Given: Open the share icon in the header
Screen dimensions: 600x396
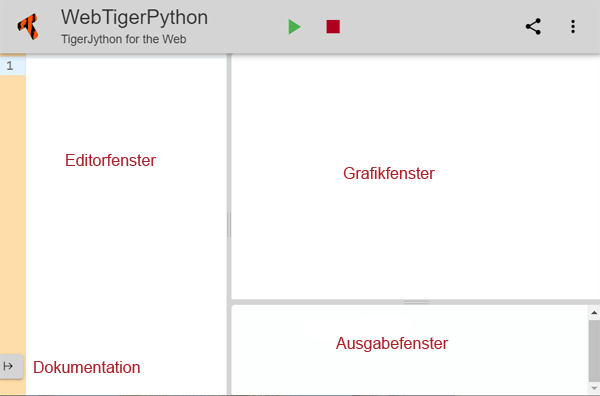Looking at the screenshot, I should pos(533,27).
